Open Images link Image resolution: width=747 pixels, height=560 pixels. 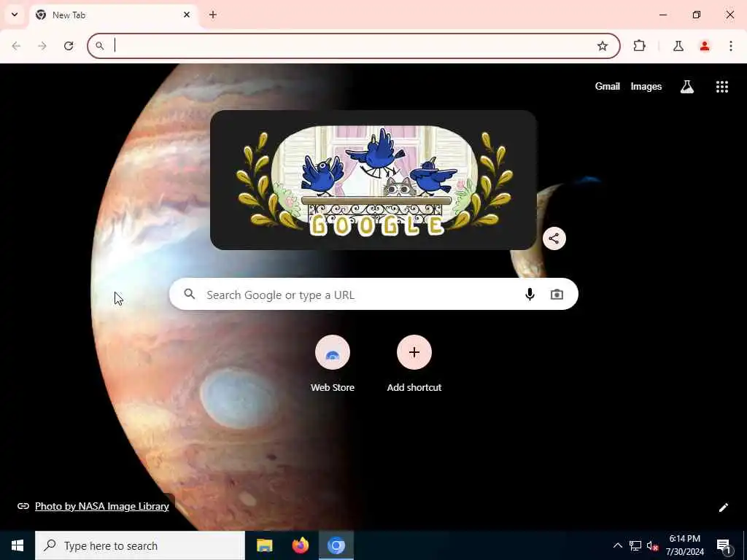click(646, 86)
